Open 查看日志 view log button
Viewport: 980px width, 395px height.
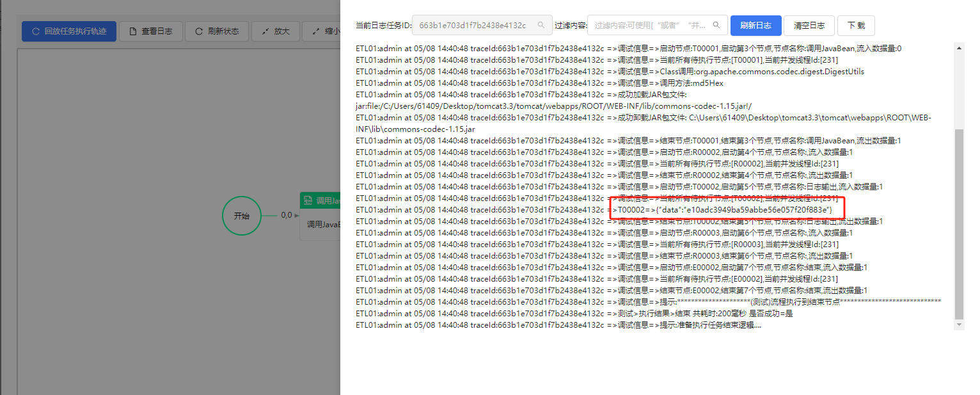152,31
